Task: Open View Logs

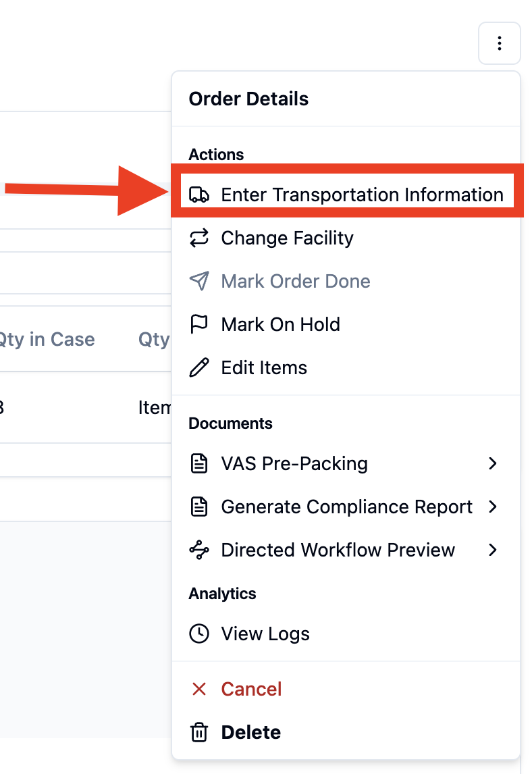Action: tap(265, 634)
